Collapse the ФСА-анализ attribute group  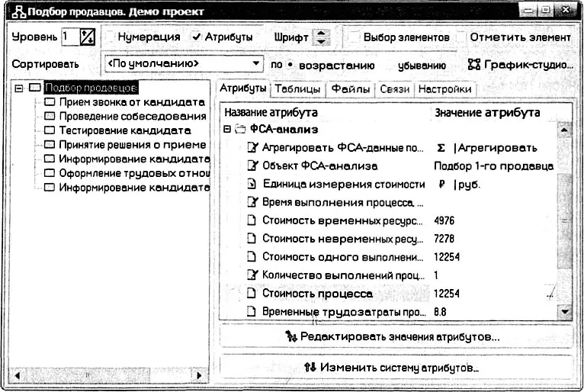(x=227, y=130)
